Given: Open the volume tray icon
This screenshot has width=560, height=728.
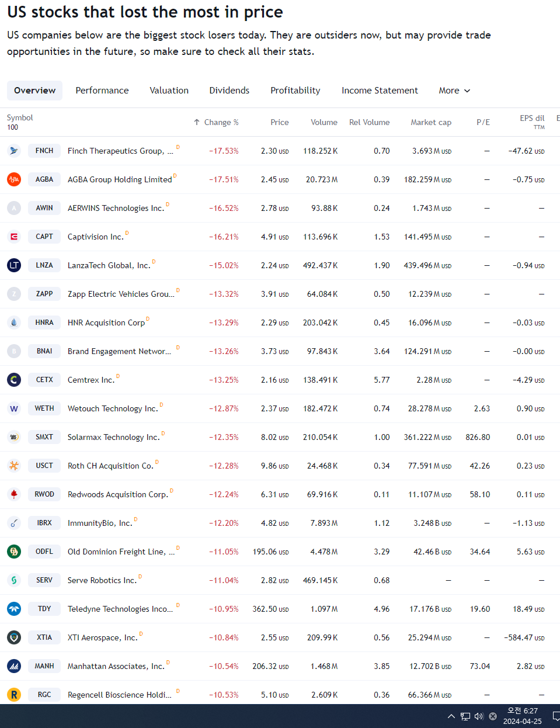Looking at the screenshot, I should tap(479, 716).
